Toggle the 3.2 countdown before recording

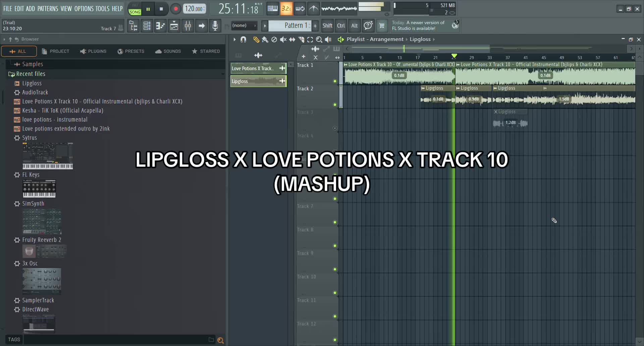(286, 9)
